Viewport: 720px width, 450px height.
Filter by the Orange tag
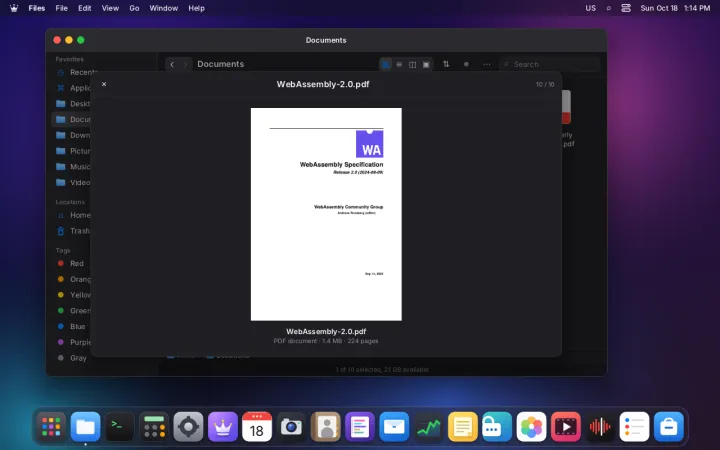coord(73,279)
